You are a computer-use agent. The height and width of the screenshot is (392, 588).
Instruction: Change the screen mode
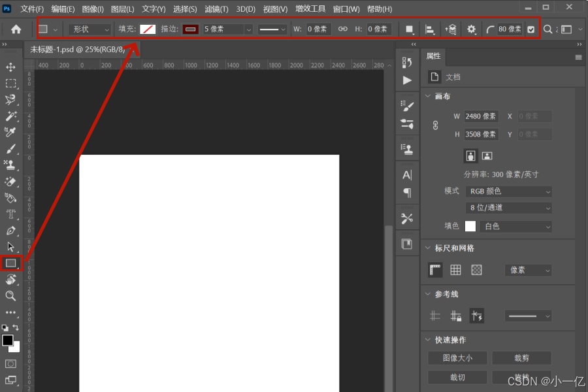[10, 380]
